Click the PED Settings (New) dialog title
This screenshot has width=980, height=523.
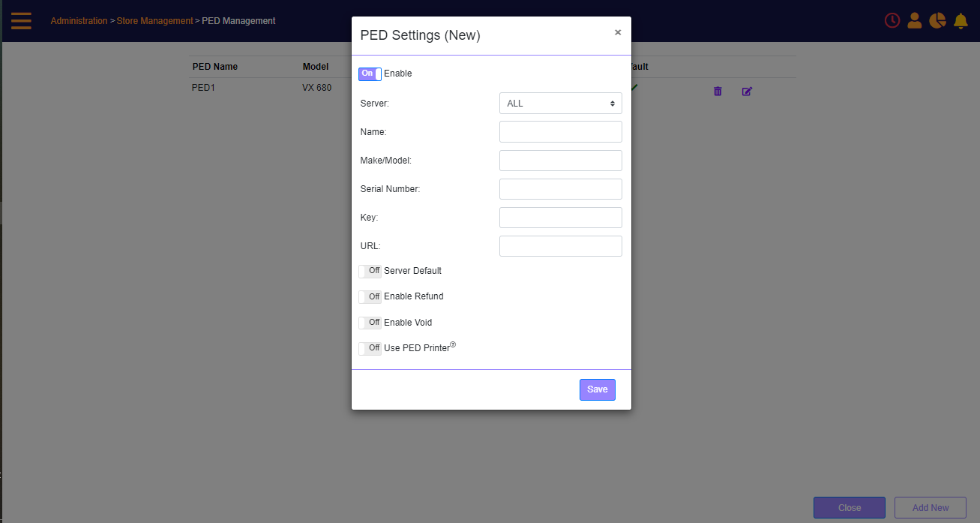(x=421, y=35)
